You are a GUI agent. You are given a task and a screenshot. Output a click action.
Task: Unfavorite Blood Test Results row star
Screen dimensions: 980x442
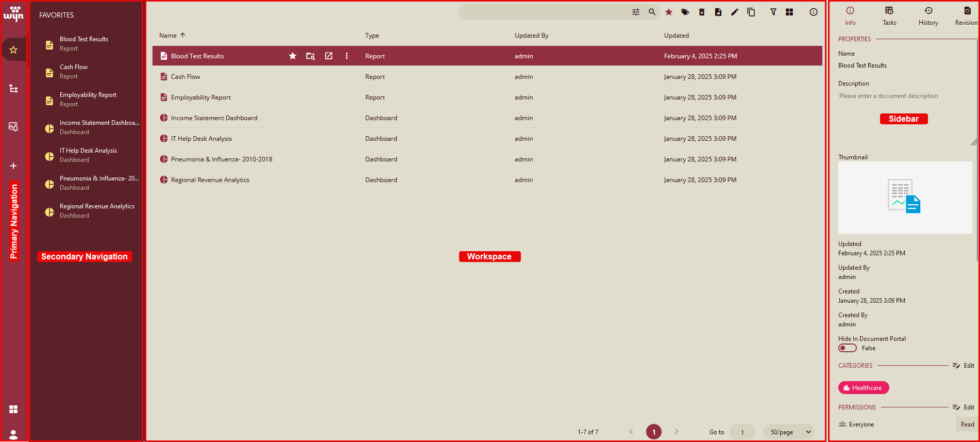292,56
